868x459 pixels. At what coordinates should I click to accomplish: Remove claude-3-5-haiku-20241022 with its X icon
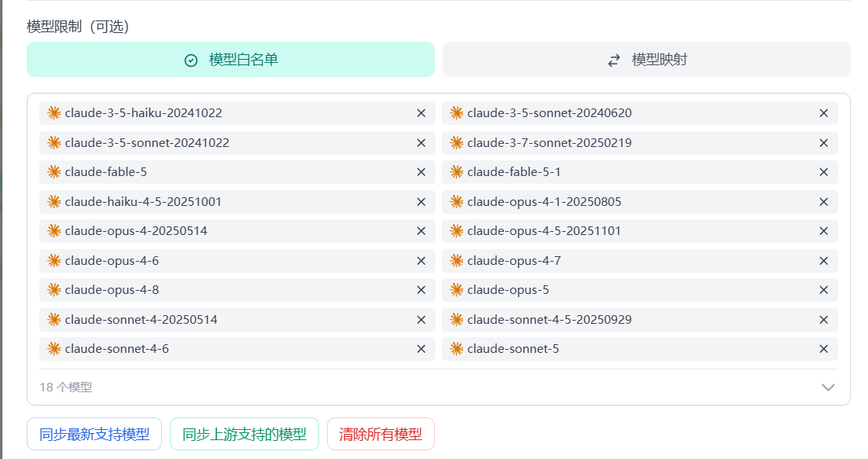[x=421, y=113]
